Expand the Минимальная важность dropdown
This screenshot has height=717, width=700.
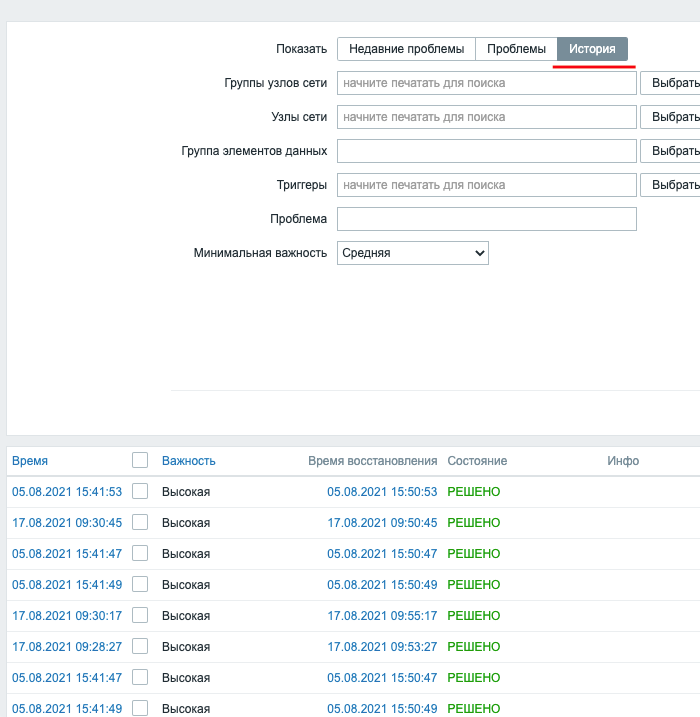(x=413, y=253)
